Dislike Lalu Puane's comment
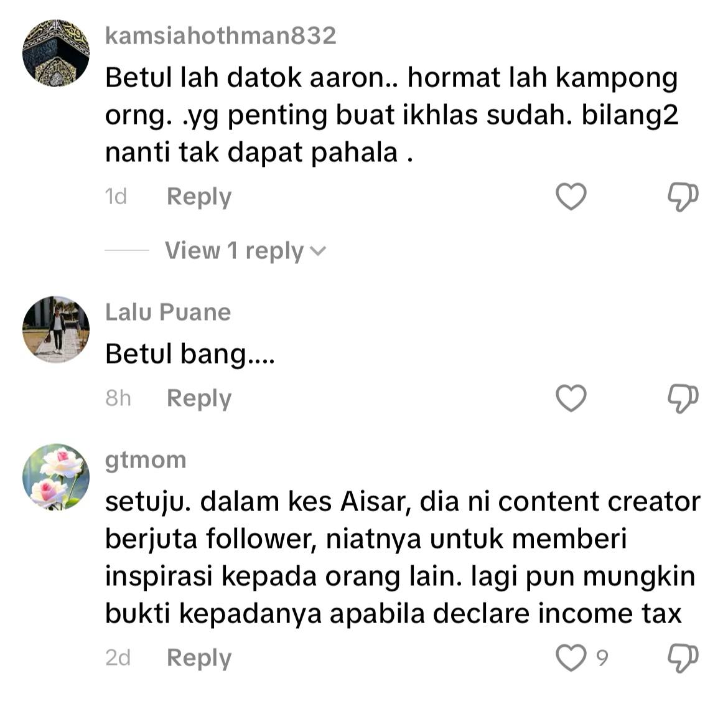Viewport: 728px width, 701px height. tap(683, 399)
